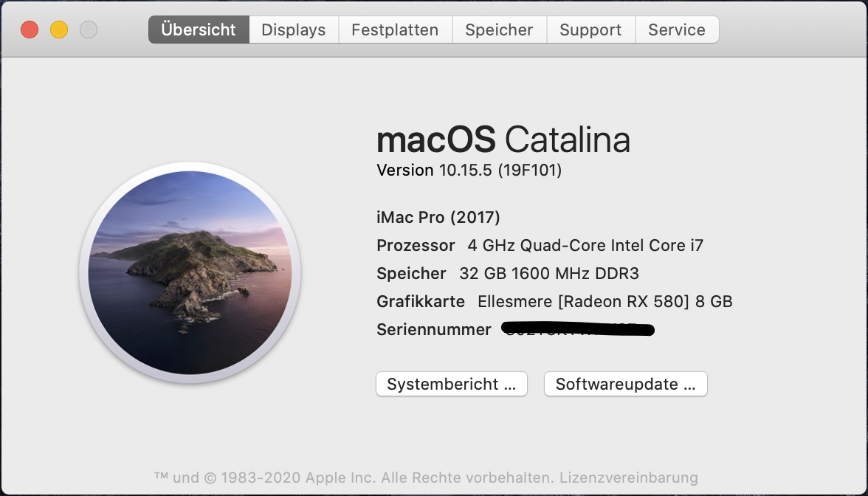Minimize window with the yellow button
This screenshot has height=496, width=868.
coord(59,30)
